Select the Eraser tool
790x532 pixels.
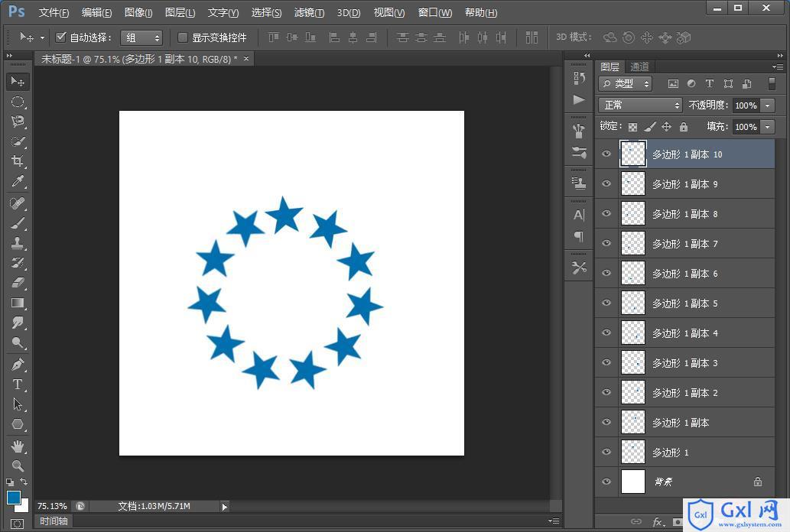point(18,283)
